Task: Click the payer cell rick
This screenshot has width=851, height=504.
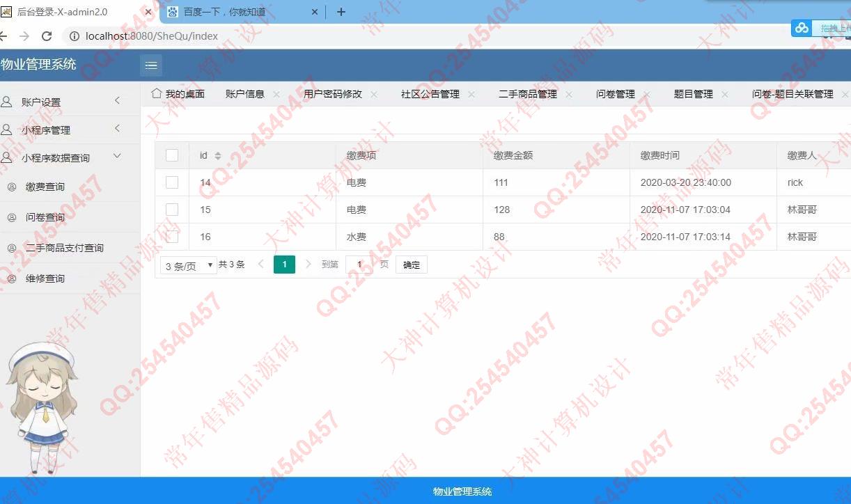Action: click(x=795, y=182)
